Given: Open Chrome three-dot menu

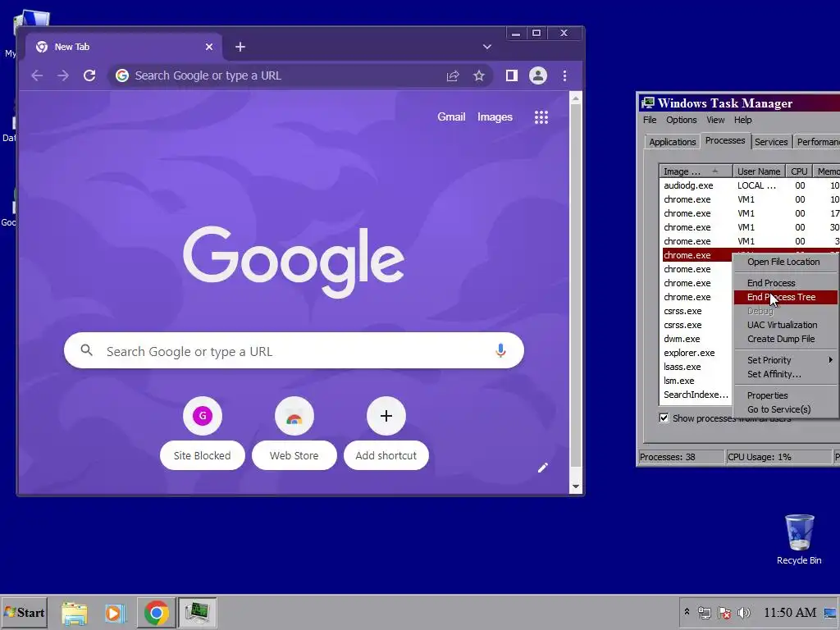Looking at the screenshot, I should point(564,75).
